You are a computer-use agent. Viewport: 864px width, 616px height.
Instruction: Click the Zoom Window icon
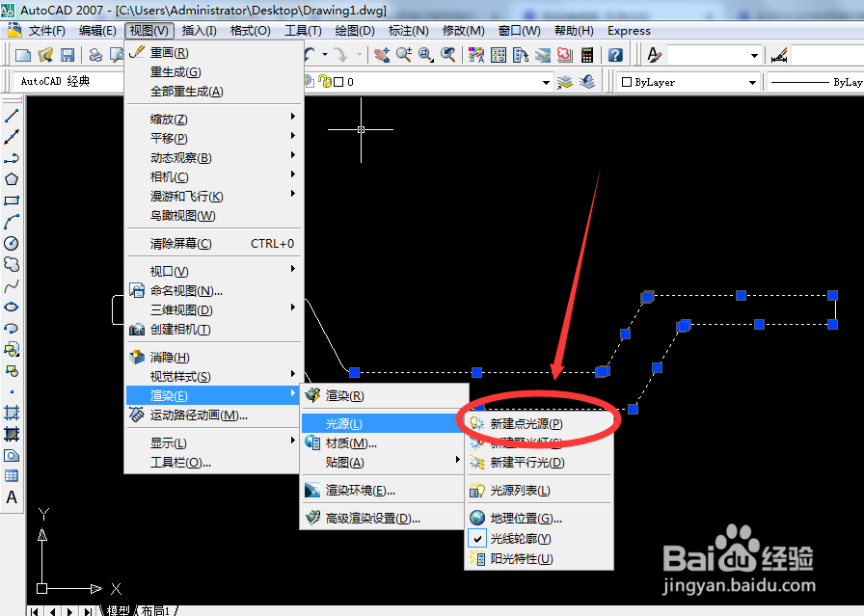[x=426, y=55]
